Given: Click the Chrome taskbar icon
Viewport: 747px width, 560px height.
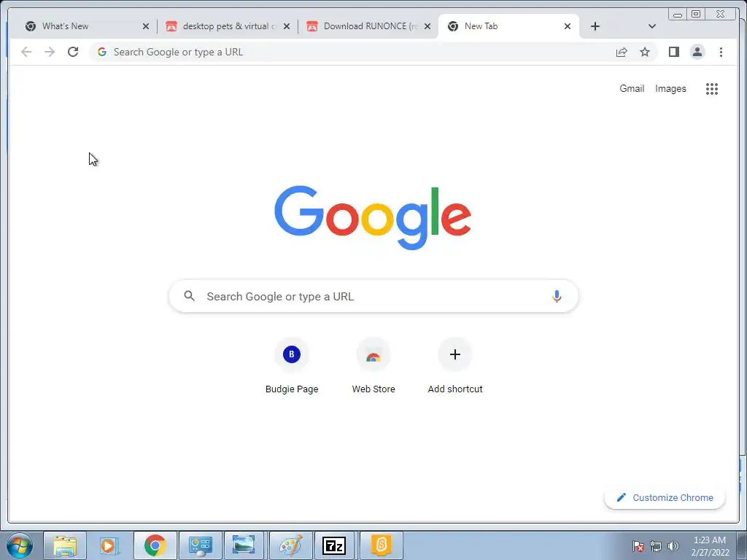Looking at the screenshot, I should click(x=155, y=545).
